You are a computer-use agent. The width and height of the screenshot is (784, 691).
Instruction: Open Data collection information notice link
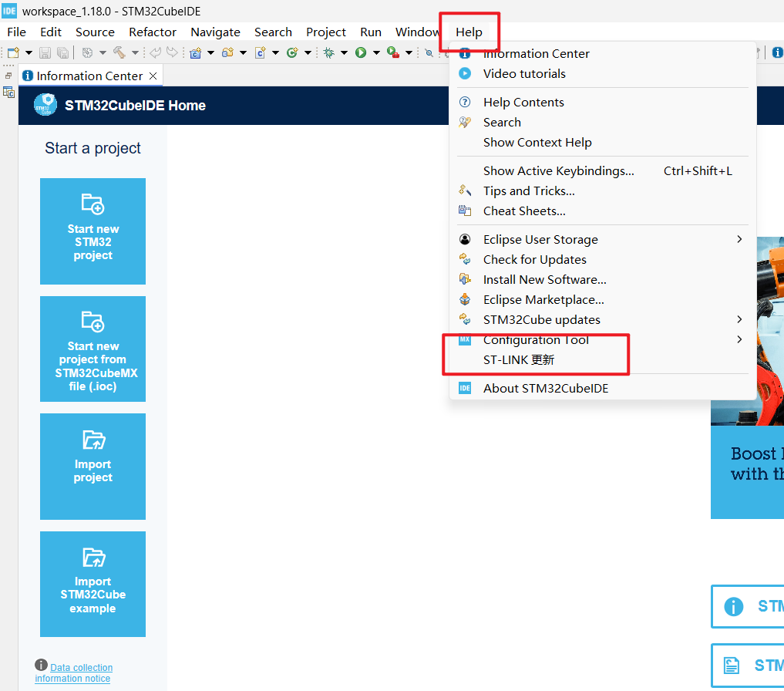[73, 672]
